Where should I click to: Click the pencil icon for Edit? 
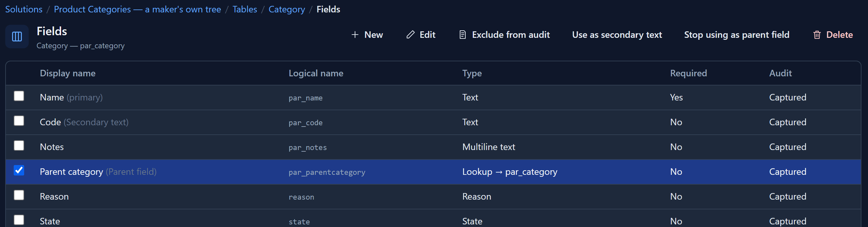tap(410, 35)
